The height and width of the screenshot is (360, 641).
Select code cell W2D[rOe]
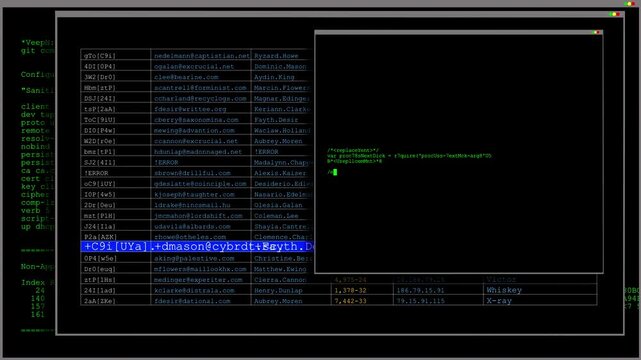coord(100,141)
